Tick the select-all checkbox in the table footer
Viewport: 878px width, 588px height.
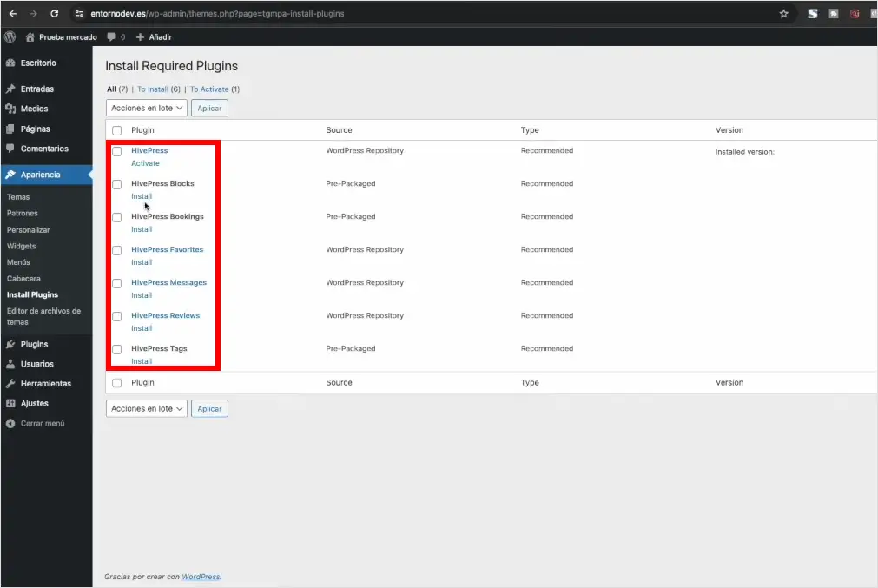(116, 383)
